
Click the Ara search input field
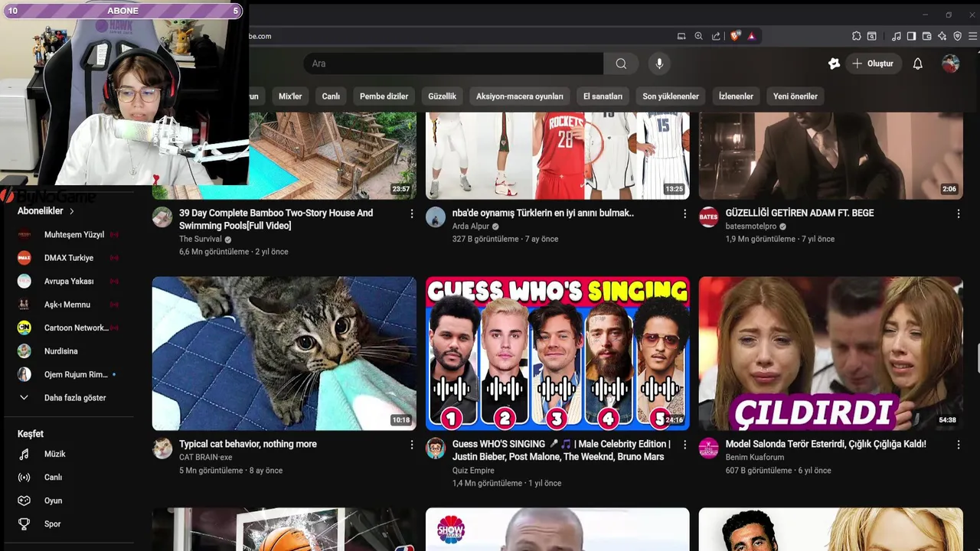453,64
